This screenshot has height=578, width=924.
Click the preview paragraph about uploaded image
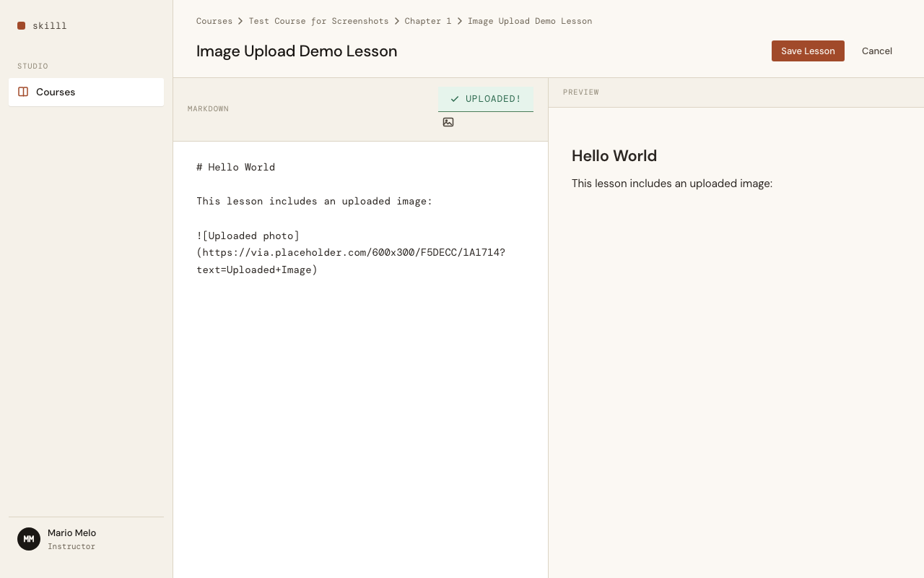(x=672, y=184)
